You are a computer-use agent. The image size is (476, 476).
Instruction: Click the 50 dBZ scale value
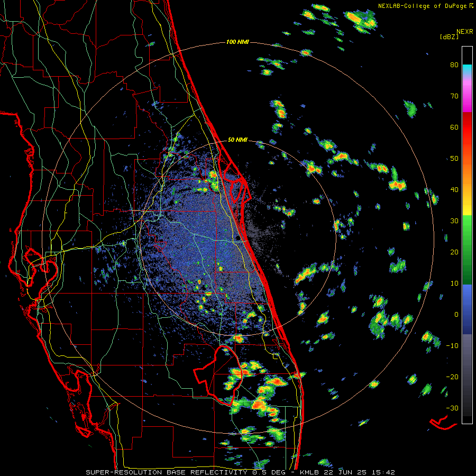pyautogui.click(x=454, y=159)
